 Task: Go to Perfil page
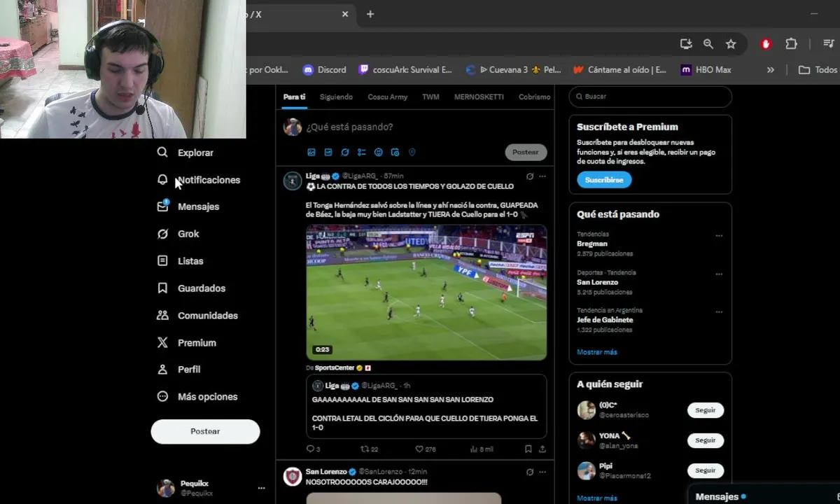(179, 370)
